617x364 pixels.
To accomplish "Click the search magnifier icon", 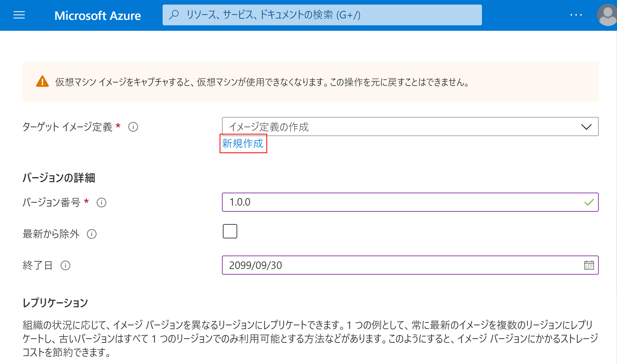I will (174, 15).
